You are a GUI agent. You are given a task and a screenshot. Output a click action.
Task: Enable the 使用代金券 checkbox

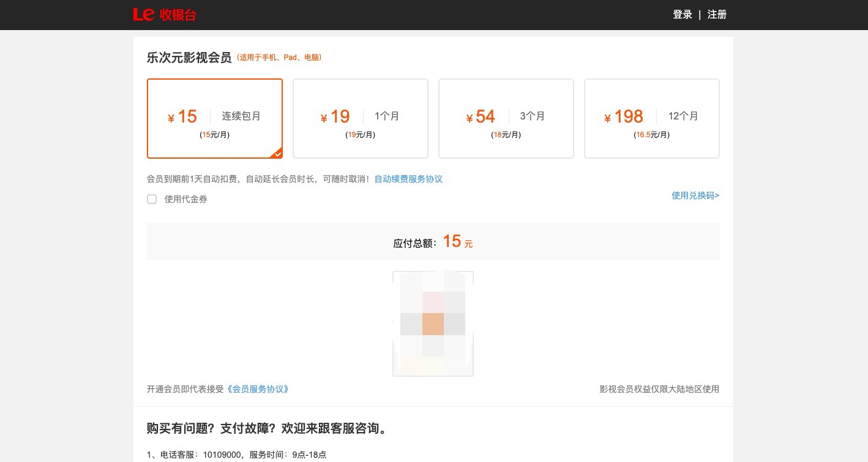152,199
